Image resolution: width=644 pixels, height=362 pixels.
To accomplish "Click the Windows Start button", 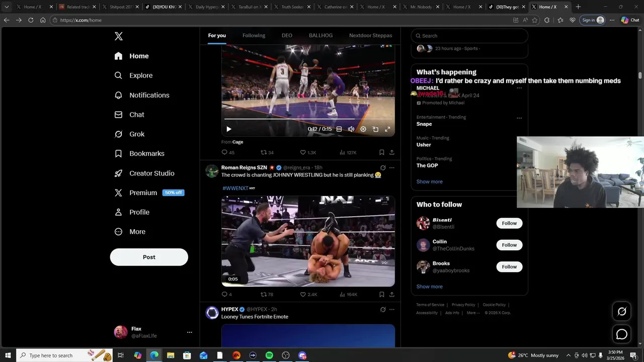I will (x=8, y=355).
